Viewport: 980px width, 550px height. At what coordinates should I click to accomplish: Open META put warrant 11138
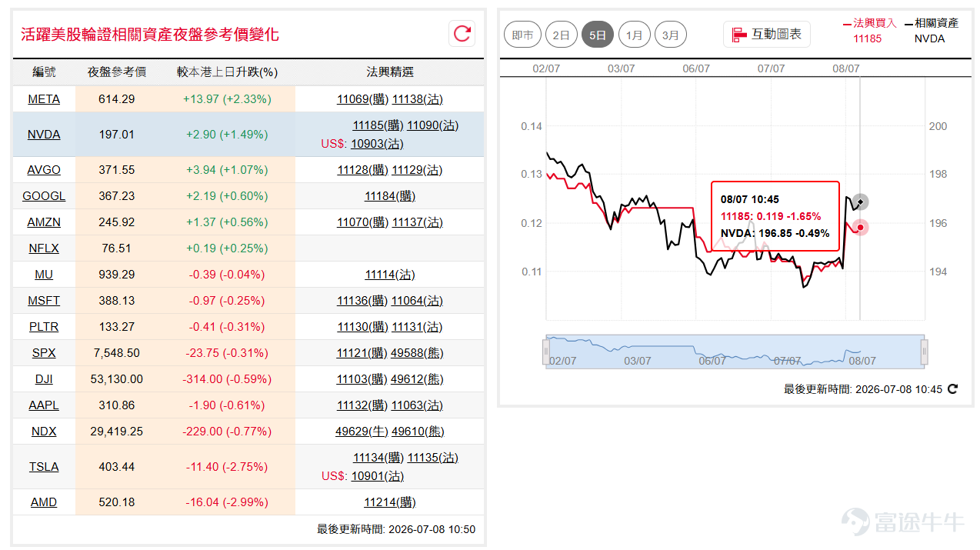418,99
